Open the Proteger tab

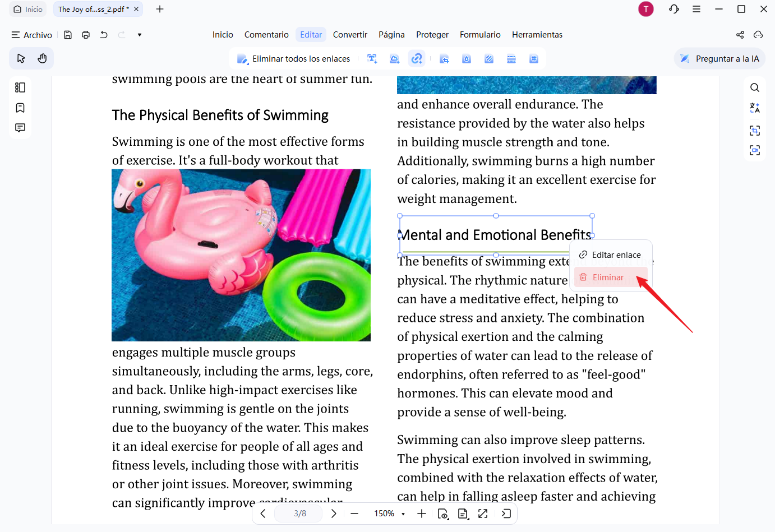(432, 35)
